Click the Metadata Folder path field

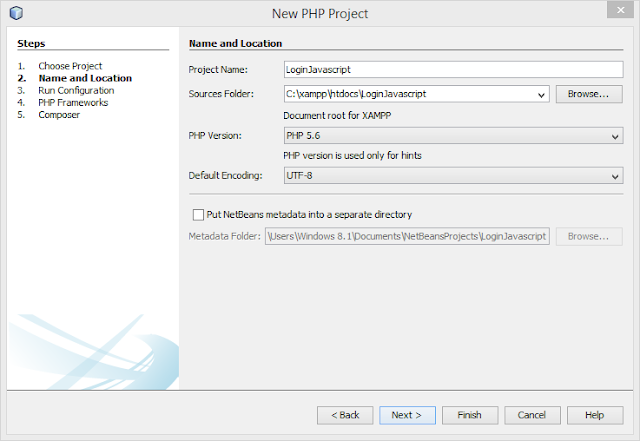(x=407, y=236)
